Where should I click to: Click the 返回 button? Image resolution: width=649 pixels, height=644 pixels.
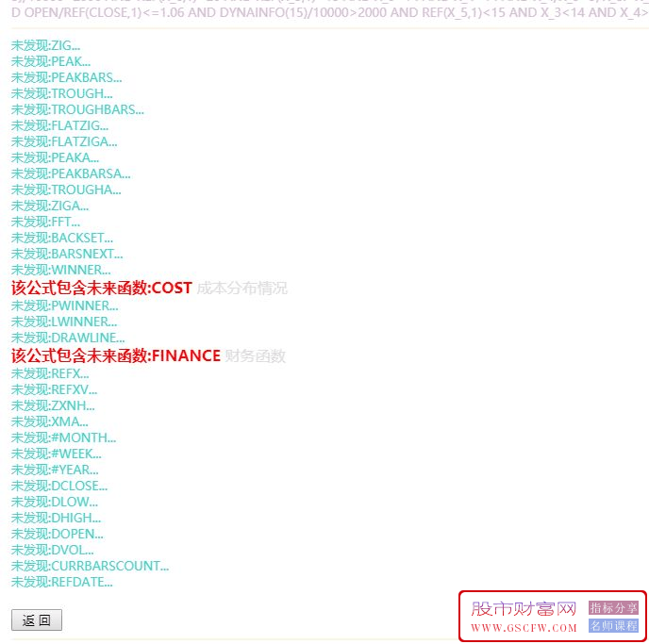pos(37,619)
